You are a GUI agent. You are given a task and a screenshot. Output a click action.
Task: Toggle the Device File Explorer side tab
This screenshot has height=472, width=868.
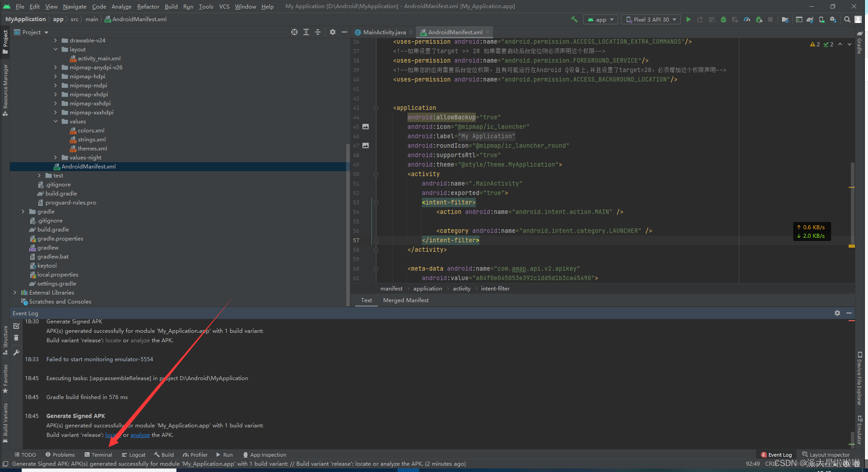coord(859,378)
